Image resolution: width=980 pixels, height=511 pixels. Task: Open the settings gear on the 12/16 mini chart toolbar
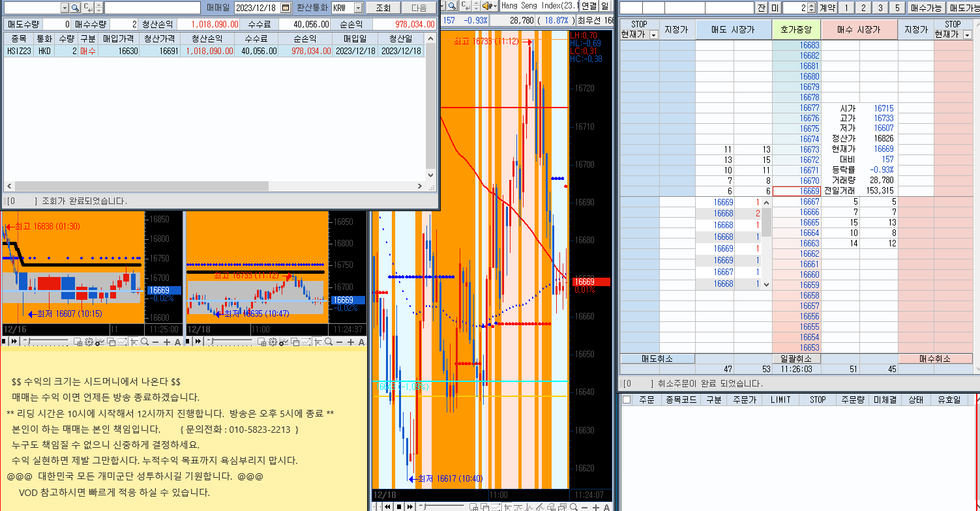click(x=89, y=342)
